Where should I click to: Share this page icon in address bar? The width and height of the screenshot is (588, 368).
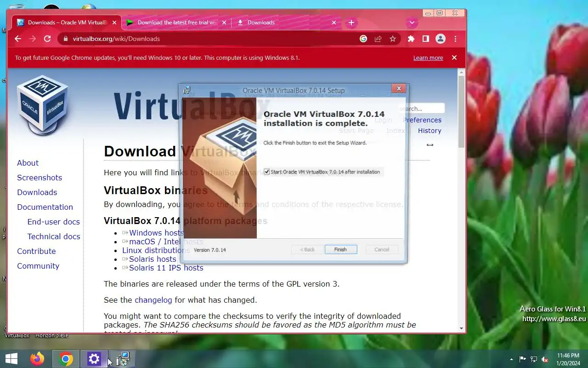click(x=378, y=39)
